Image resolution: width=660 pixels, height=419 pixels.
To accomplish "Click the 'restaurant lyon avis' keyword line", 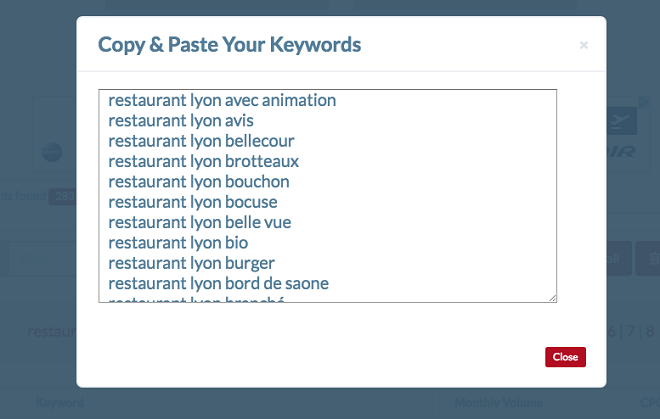I will (x=181, y=121).
